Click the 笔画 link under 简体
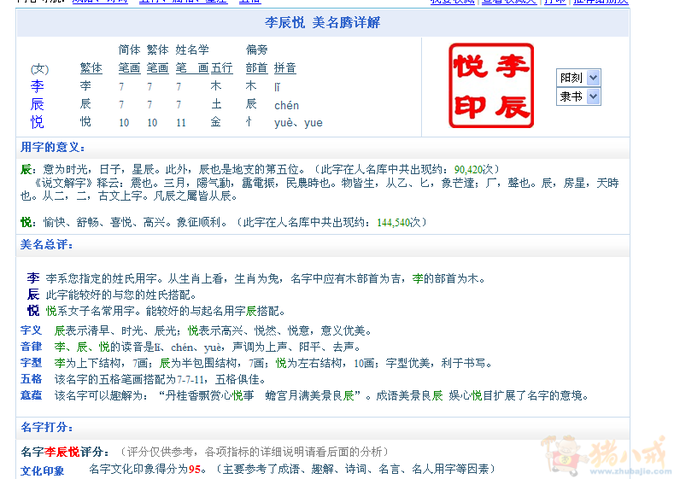This screenshot has height=479, width=680. tap(129, 68)
